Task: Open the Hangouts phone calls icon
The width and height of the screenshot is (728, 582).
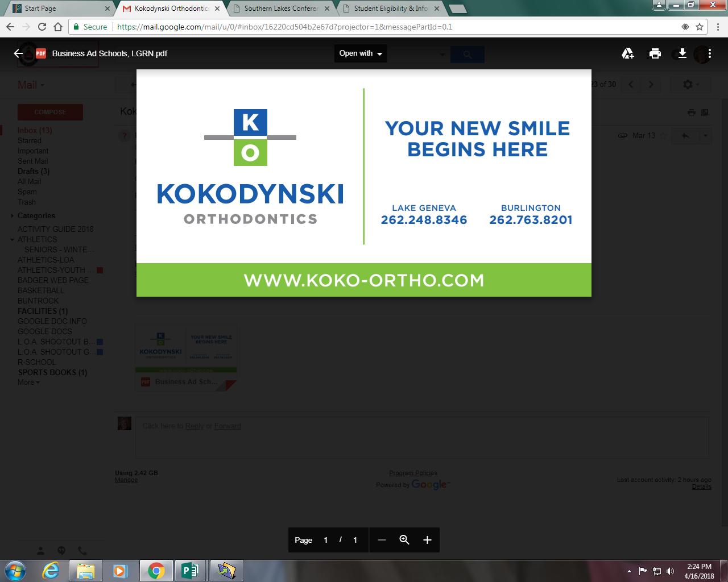Action: click(x=82, y=551)
